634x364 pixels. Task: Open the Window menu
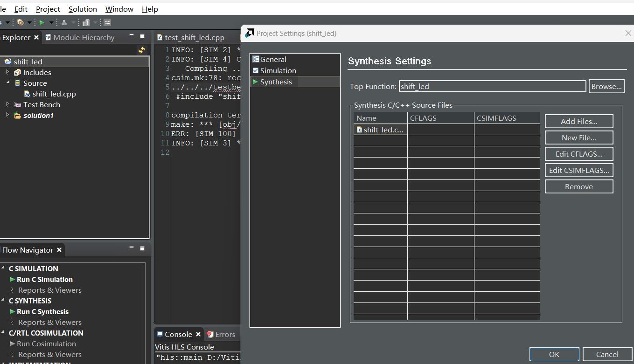[119, 9]
